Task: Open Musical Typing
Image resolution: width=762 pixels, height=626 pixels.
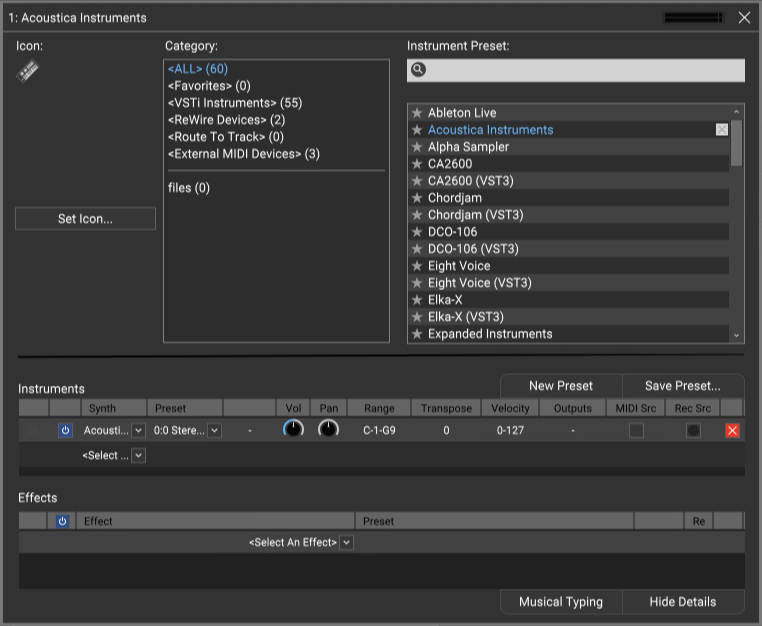Action: point(561,602)
